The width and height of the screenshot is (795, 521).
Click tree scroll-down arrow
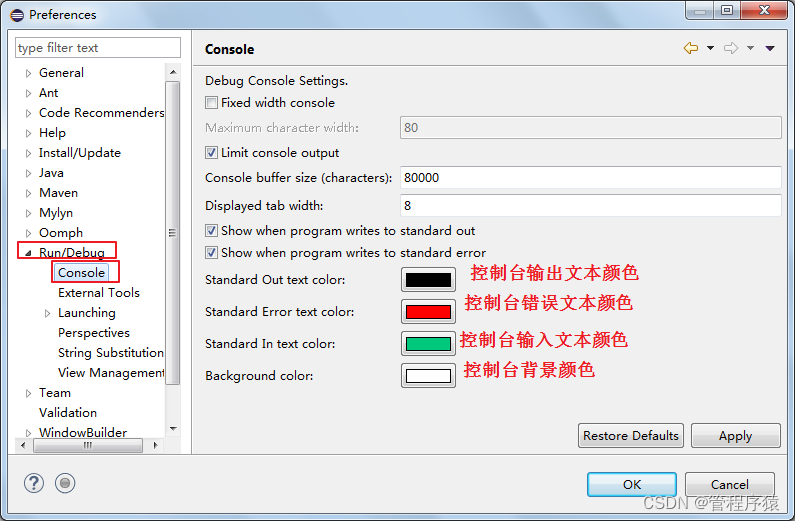(173, 429)
